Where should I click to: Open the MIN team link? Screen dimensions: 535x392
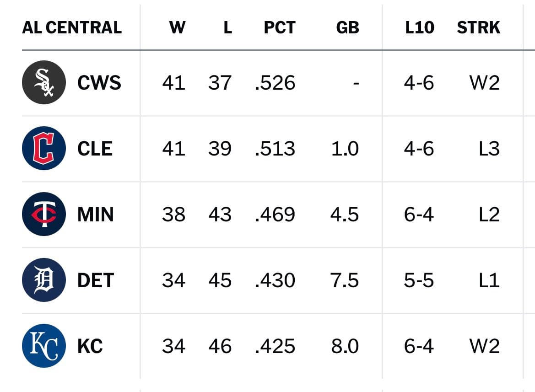(96, 215)
